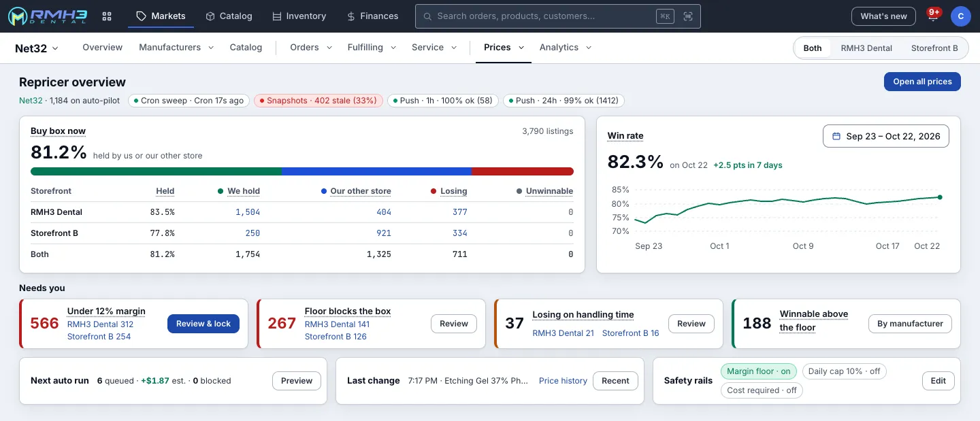
Task: Expand the Service dropdown
Action: [434, 48]
